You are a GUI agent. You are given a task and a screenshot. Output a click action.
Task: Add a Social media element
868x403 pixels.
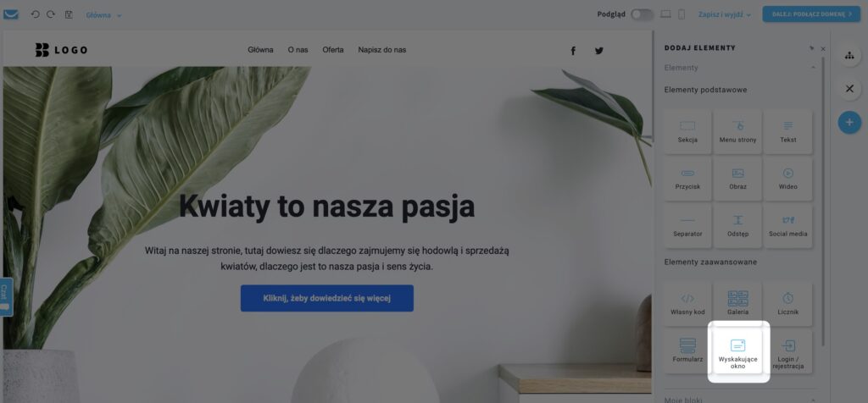click(787, 225)
